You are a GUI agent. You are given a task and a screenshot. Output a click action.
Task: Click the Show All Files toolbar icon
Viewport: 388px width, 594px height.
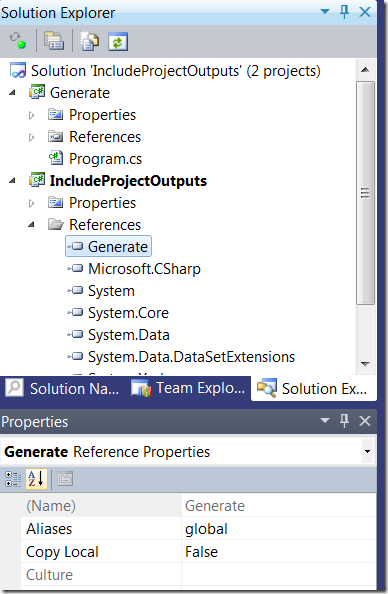tap(89, 41)
